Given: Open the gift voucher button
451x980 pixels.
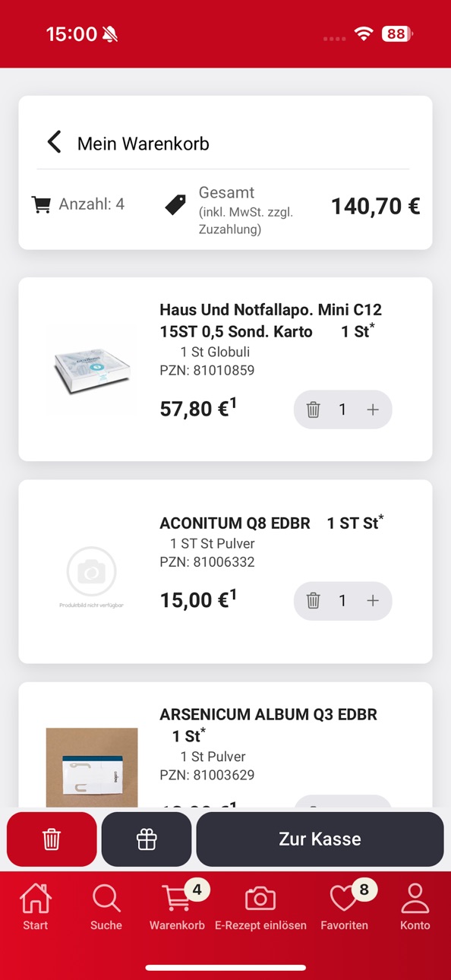Looking at the screenshot, I should [147, 839].
